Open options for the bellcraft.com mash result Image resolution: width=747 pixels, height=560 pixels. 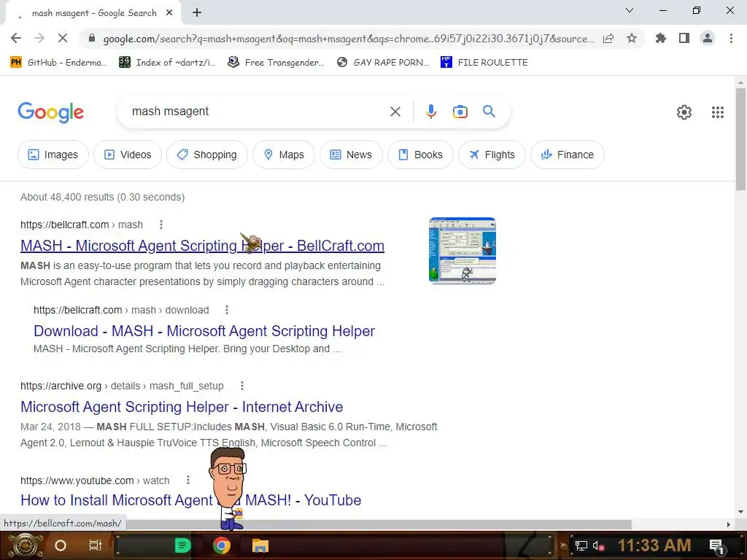pos(161,225)
